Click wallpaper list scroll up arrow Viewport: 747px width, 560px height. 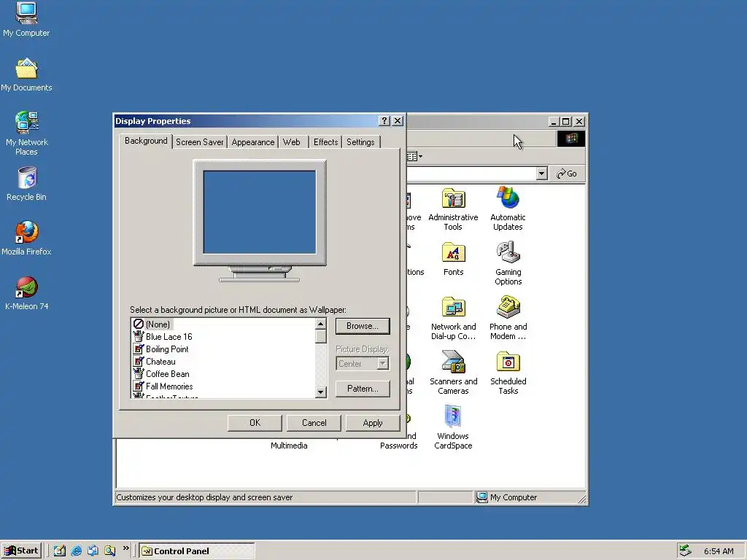(x=321, y=324)
